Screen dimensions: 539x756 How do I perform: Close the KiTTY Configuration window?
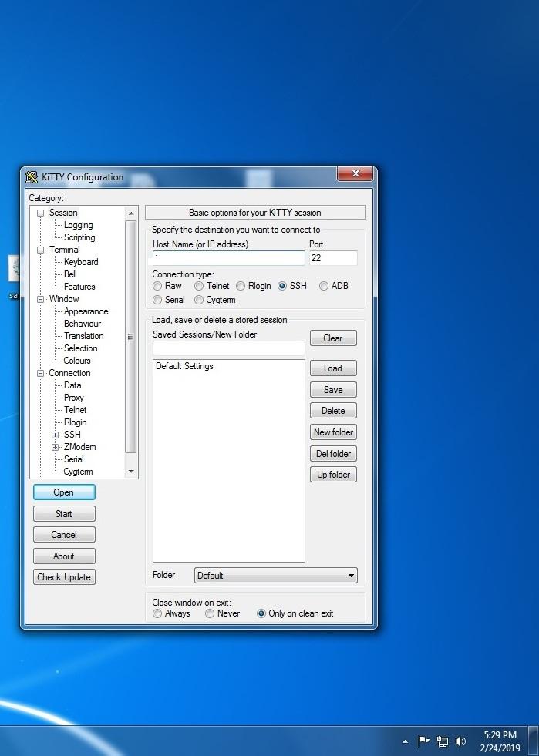pyautogui.click(x=355, y=173)
